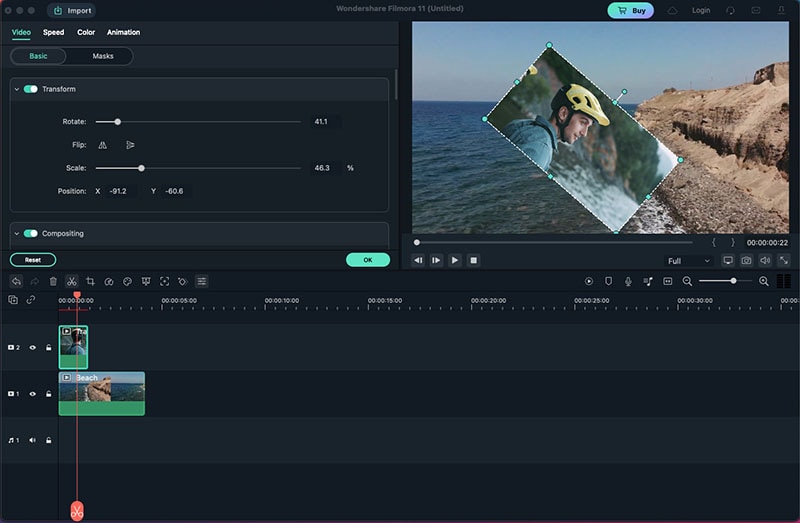Screen dimensions: 800x523
Task: Select the Masks sub-tab
Action: click(103, 56)
